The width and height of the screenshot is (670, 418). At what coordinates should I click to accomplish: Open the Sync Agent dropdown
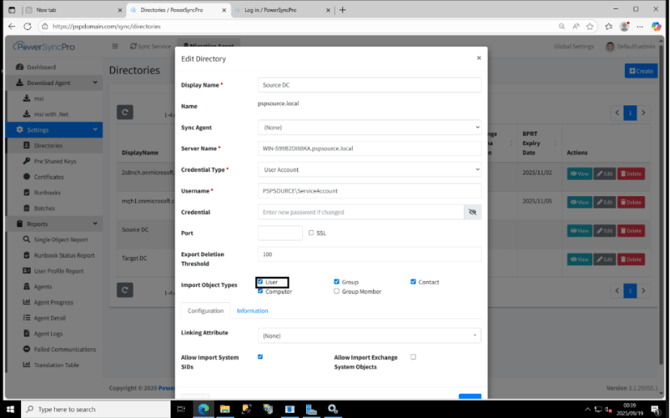pos(370,127)
